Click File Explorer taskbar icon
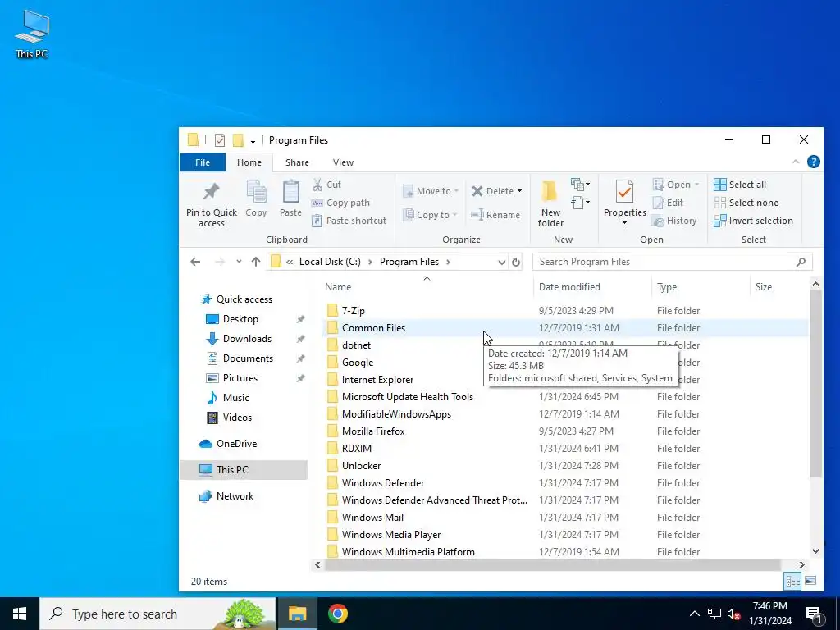The width and height of the screenshot is (840, 630). (297, 614)
